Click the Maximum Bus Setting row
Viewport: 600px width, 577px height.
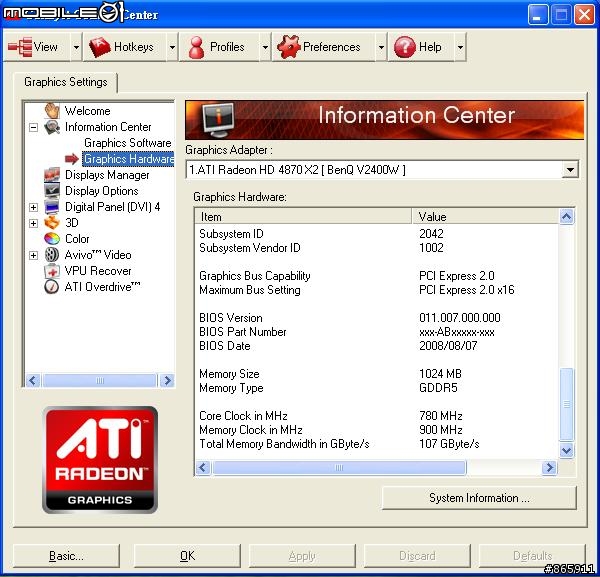[377, 290]
